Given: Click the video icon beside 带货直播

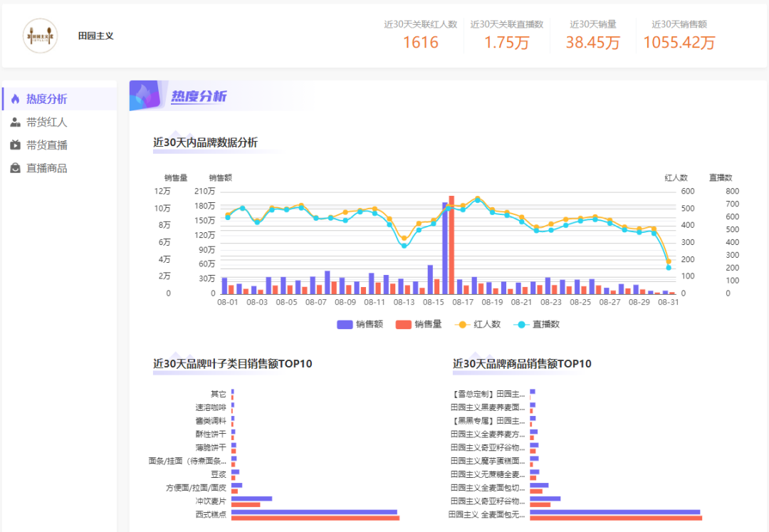Looking at the screenshot, I should pyautogui.click(x=16, y=145).
